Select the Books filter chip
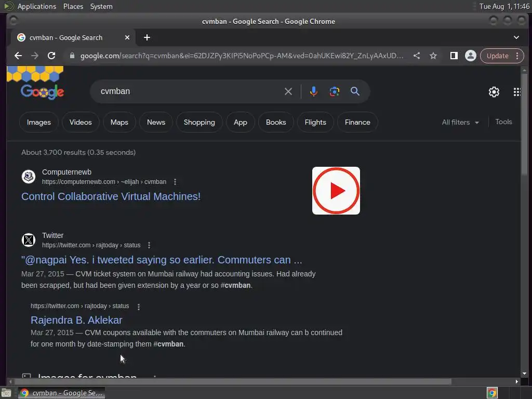The height and width of the screenshot is (399, 532). point(276,122)
